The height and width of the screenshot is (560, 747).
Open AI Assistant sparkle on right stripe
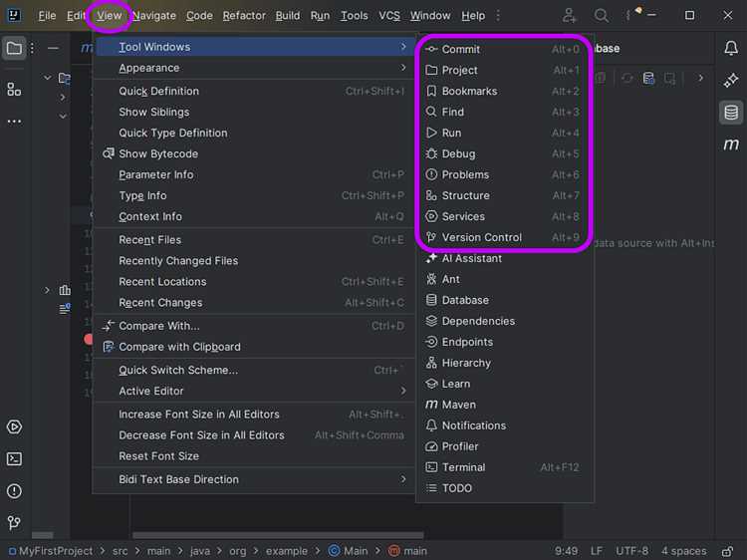[731, 80]
